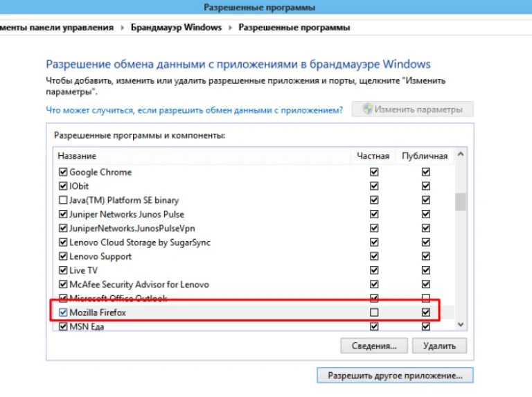
Task: Click the programs list scrollbar thumb
Action: (x=461, y=202)
